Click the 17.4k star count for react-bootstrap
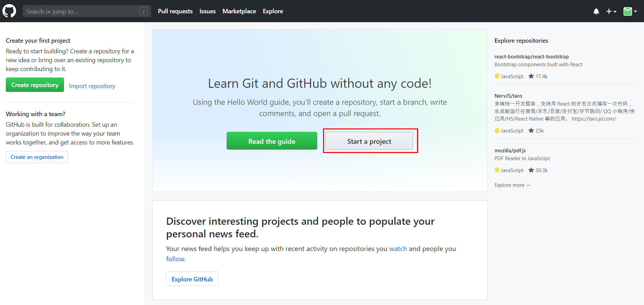 [538, 76]
